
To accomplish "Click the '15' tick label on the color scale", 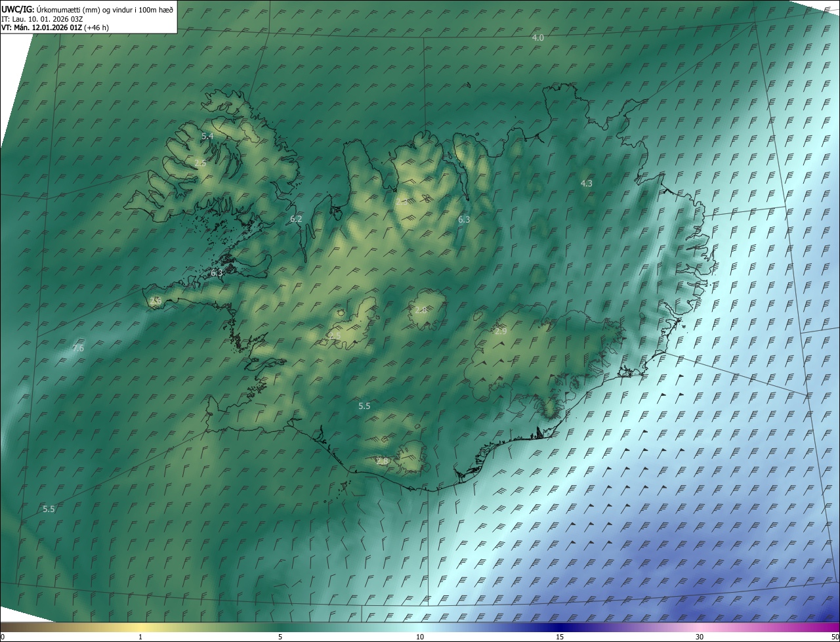I will click(x=560, y=637).
